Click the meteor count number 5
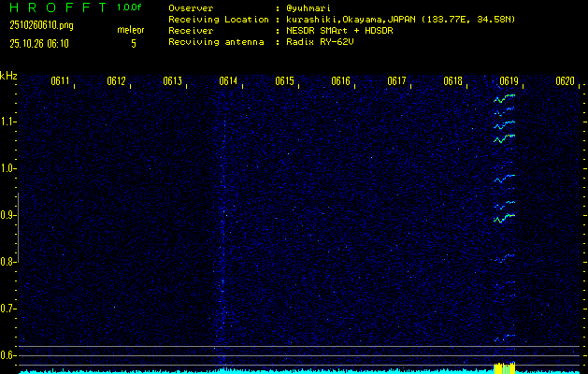 (x=133, y=43)
